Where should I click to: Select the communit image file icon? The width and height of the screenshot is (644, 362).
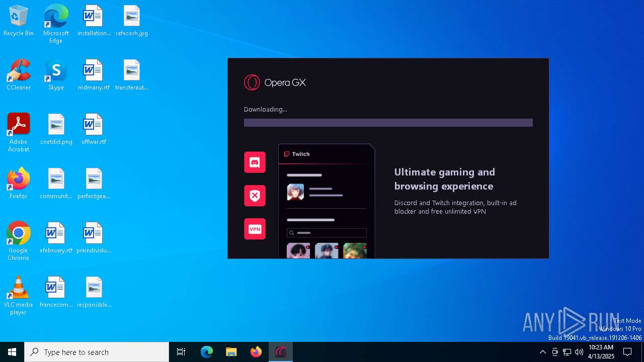point(56,184)
